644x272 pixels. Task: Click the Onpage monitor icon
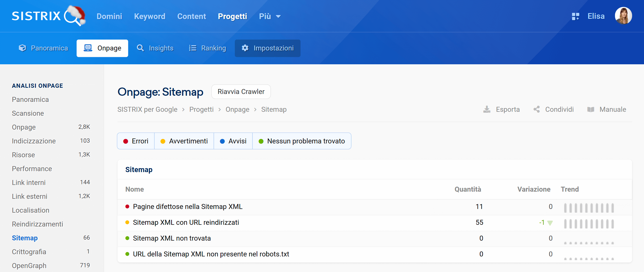tap(87, 48)
